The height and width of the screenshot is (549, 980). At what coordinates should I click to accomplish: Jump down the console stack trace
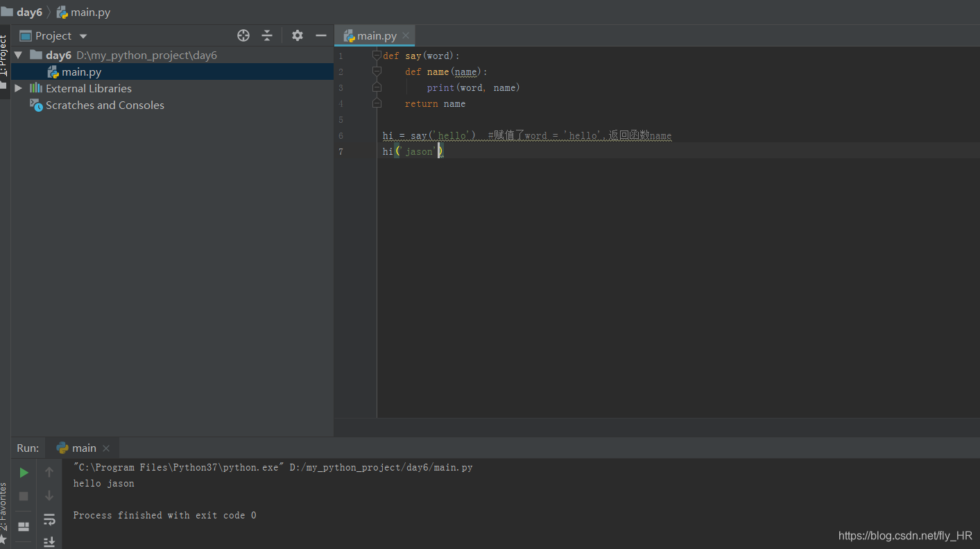point(49,496)
